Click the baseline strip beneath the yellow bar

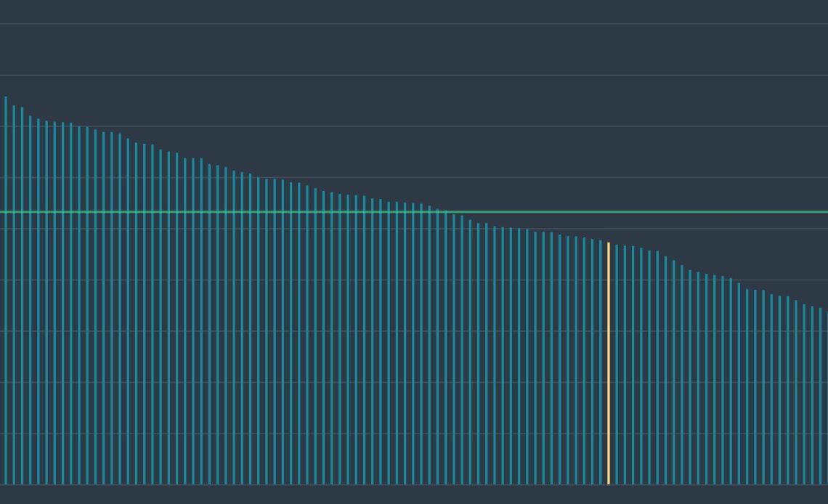point(609,492)
